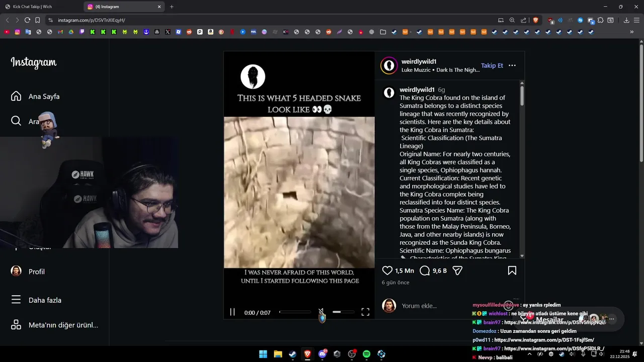
Task: Click weirdlywild1 username in post header
Action: tap(419, 61)
